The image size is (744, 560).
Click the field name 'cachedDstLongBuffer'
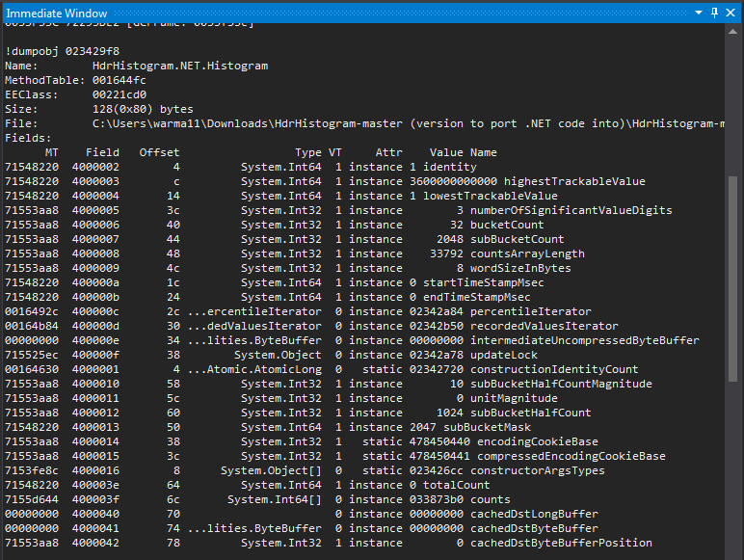pos(534,515)
